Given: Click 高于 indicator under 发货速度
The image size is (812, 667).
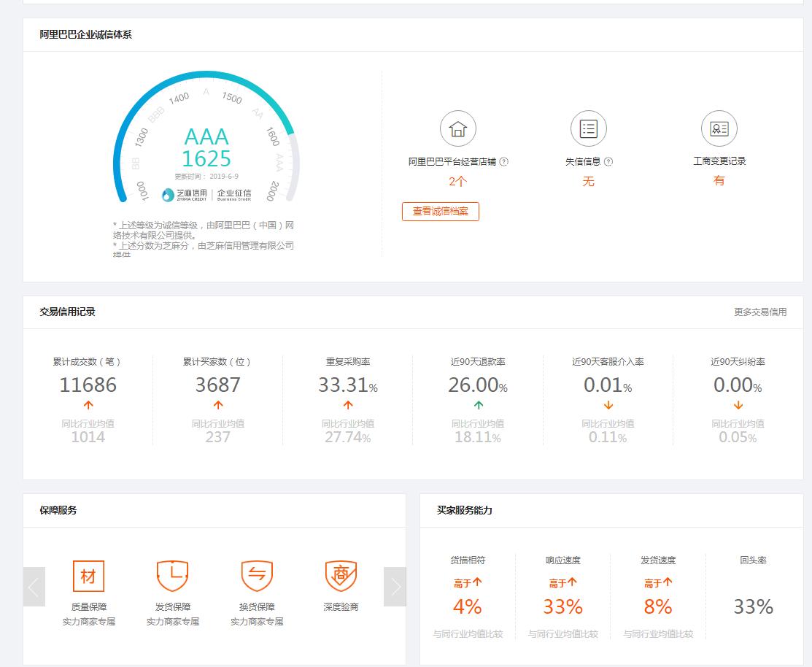Looking at the screenshot, I should click(658, 583).
